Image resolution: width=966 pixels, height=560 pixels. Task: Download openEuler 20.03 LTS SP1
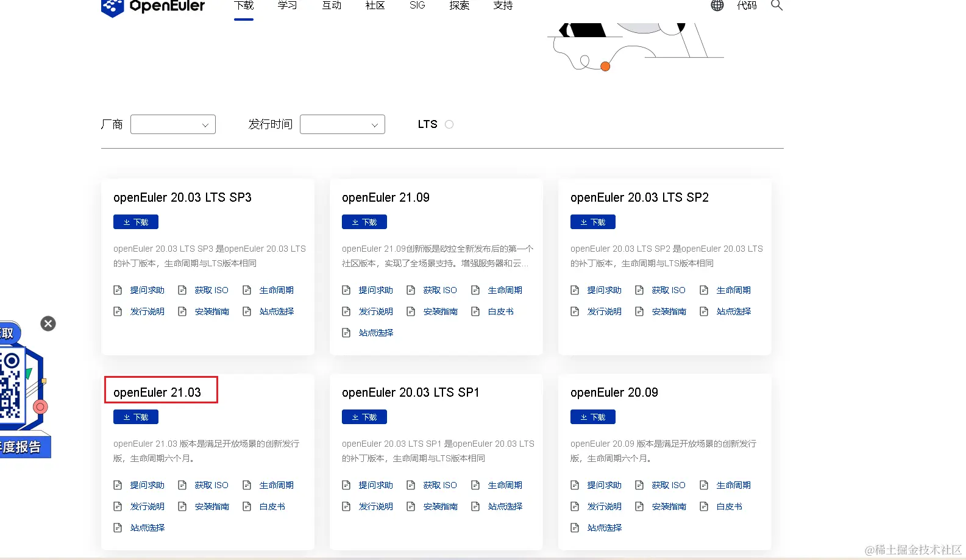pos(364,417)
